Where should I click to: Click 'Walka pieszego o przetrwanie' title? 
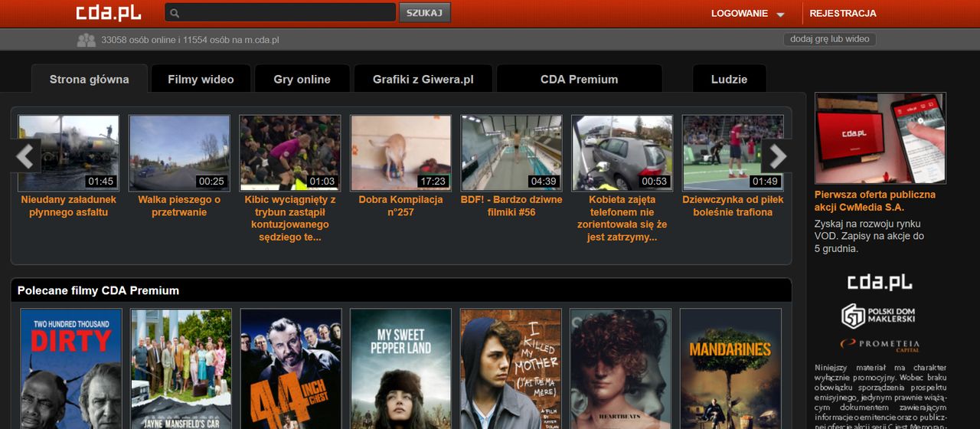click(179, 206)
